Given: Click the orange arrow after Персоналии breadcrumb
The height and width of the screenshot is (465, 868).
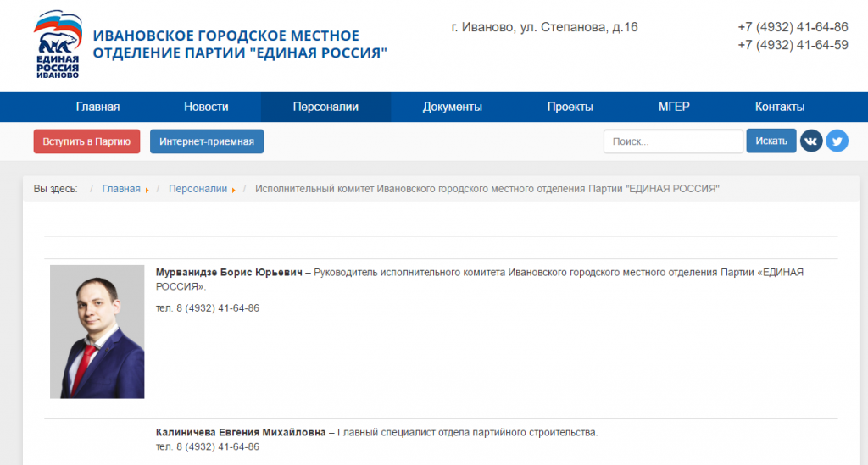Looking at the screenshot, I should click(234, 191).
